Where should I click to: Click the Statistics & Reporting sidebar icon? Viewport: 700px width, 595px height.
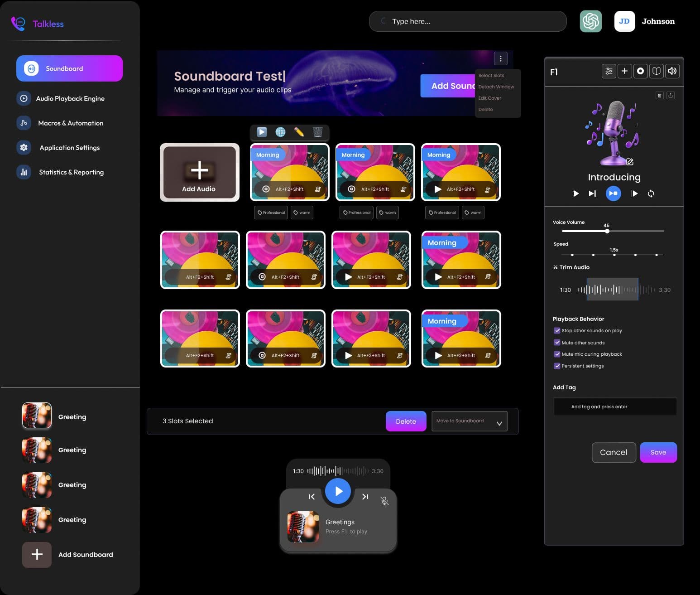point(24,172)
